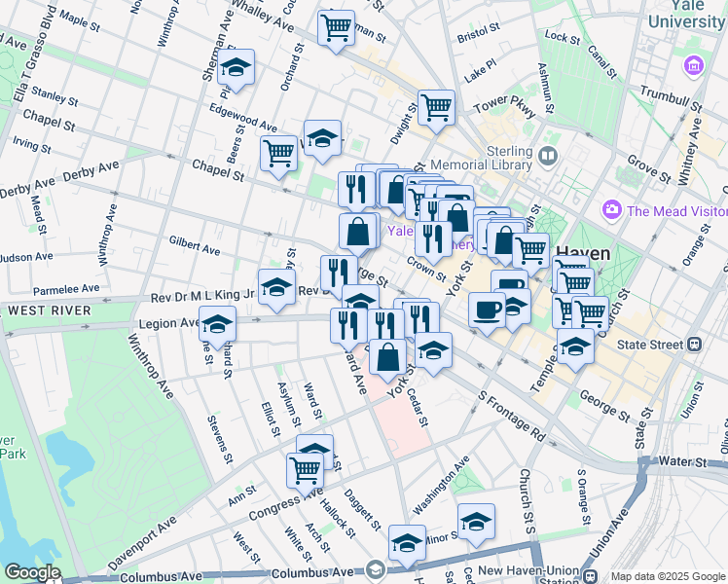Viewport: 728px width, 584px height.
Task: Select the graduation cap marker below Edgewood Ave
Action: tap(322, 139)
